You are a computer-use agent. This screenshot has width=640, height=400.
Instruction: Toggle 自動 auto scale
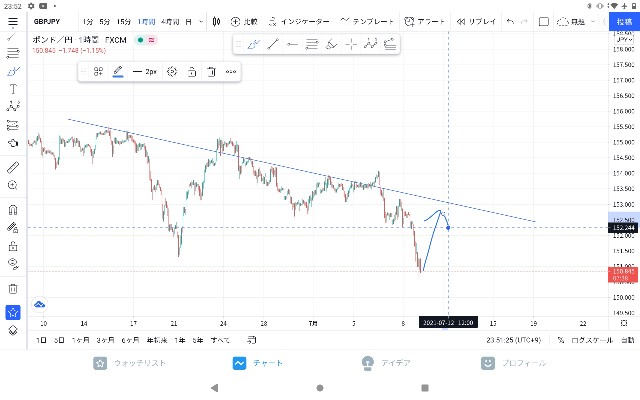point(628,340)
